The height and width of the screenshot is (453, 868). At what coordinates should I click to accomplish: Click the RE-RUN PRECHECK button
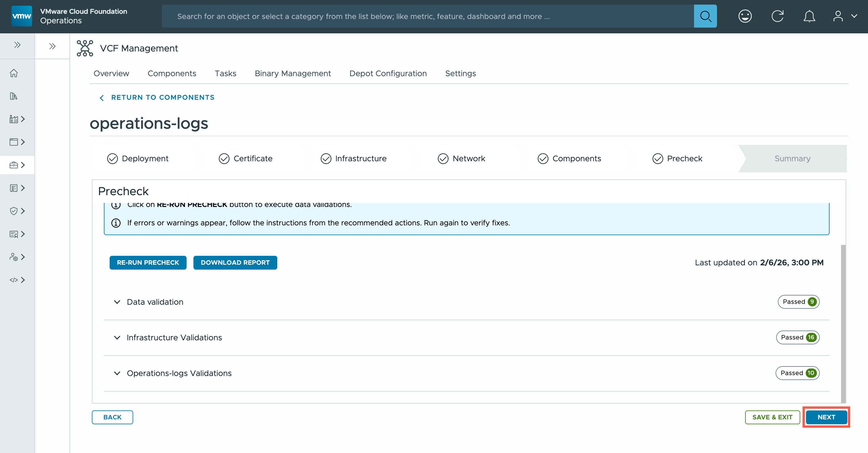point(148,262)
